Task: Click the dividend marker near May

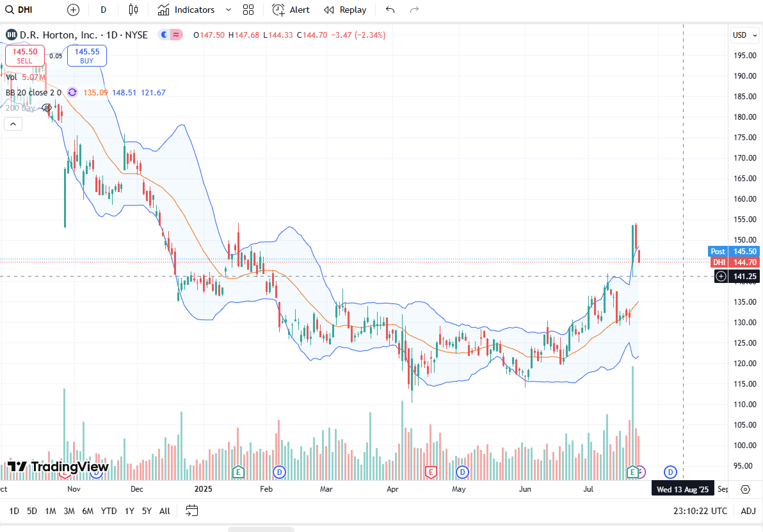Action: pyautogui.click(x=462, y=472)
